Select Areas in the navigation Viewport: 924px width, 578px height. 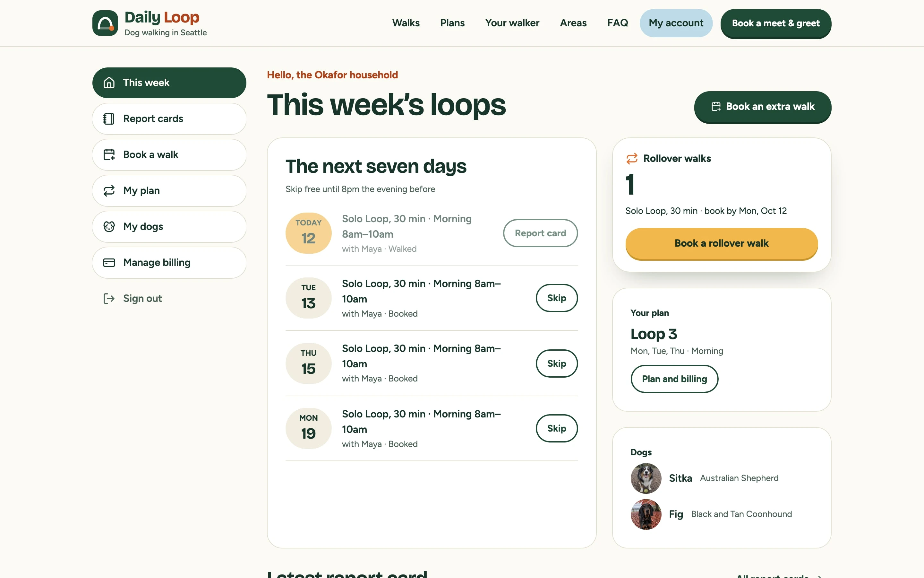pos(573,23)
